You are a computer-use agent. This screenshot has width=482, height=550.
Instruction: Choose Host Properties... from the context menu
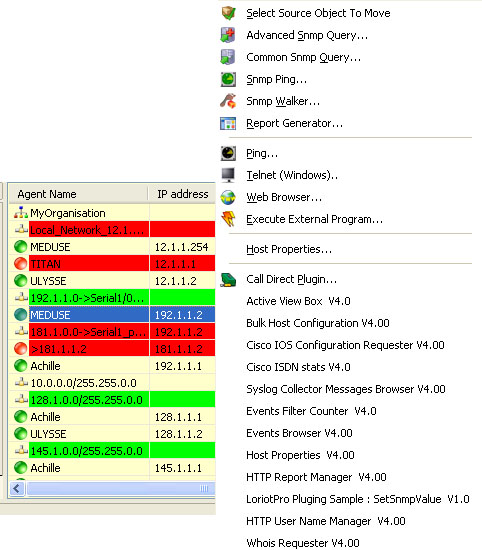tap(289, 249)
